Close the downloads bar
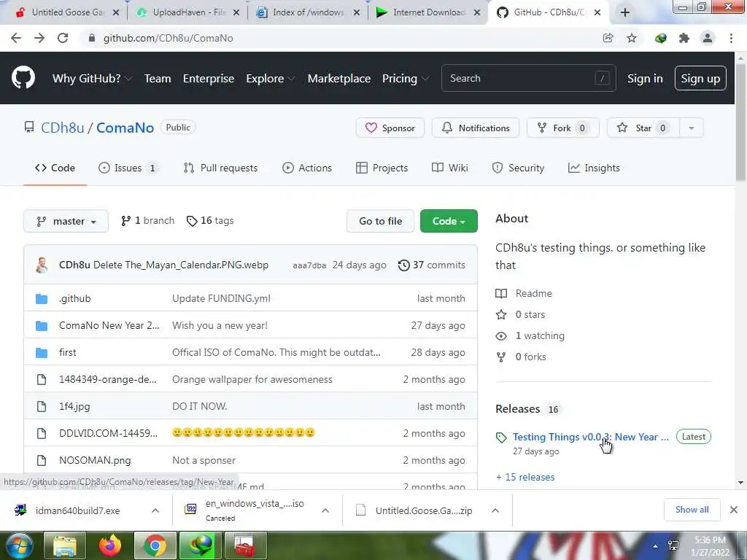This screenshot has height=560, width=747. pyautogui.click(x=734, y=510)
